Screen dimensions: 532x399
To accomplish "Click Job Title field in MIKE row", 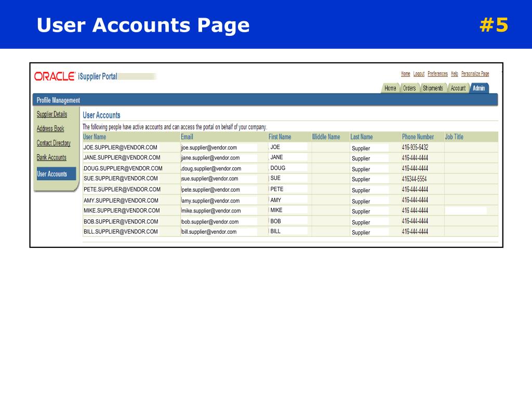I will click(465, 211).
